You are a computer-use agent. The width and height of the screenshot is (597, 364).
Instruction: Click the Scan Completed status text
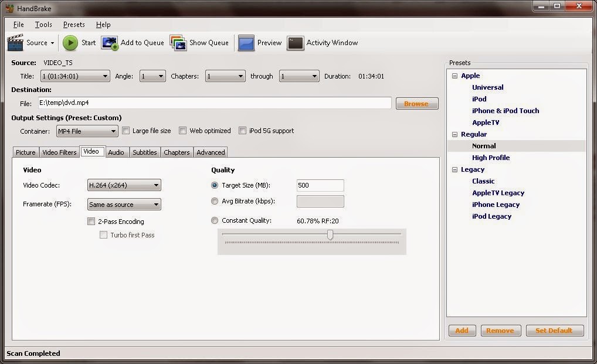(33, 353)
